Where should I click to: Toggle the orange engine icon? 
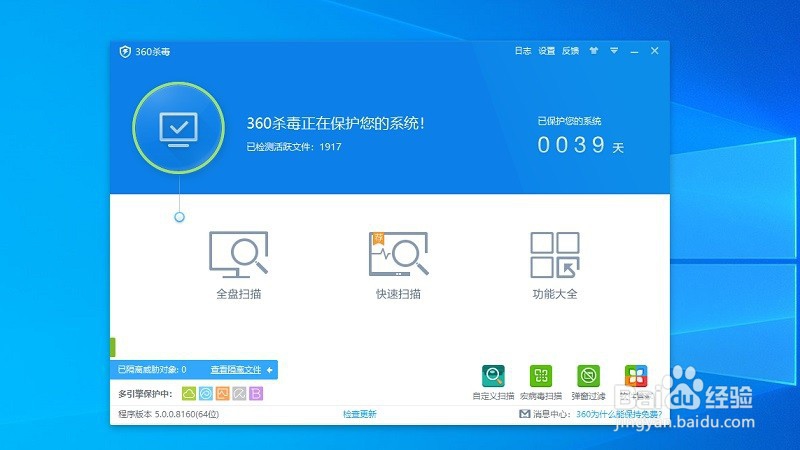[x=222, y=393]
